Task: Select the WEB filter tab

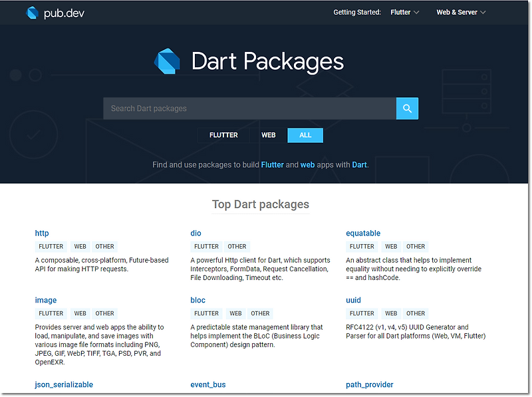Action: pos(269,135)
